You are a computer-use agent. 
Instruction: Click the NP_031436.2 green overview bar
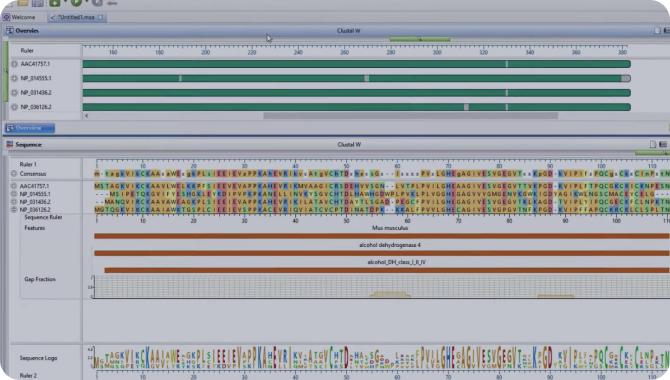(356, 93)
